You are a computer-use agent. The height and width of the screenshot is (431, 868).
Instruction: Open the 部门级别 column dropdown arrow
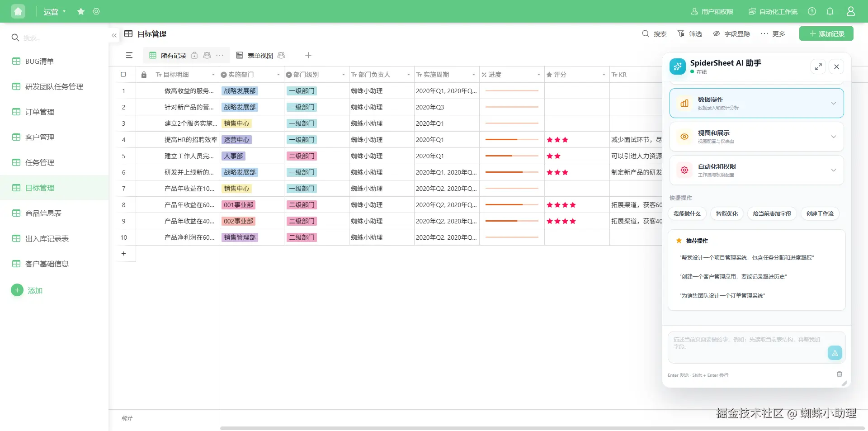343,75
